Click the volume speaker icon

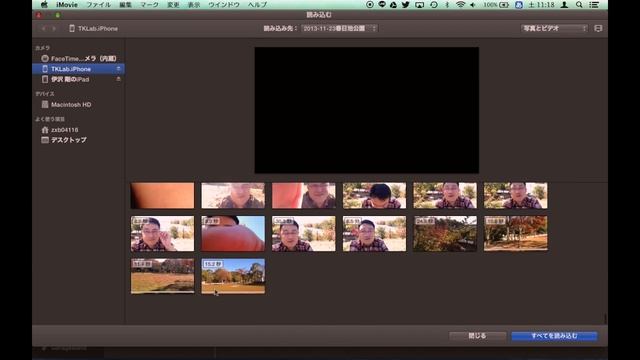(473, 5)
